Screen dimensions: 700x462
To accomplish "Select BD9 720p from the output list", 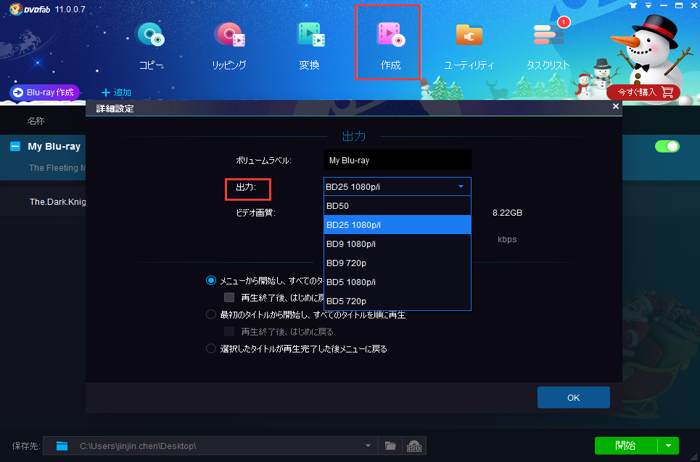I will tap(397, 263).
